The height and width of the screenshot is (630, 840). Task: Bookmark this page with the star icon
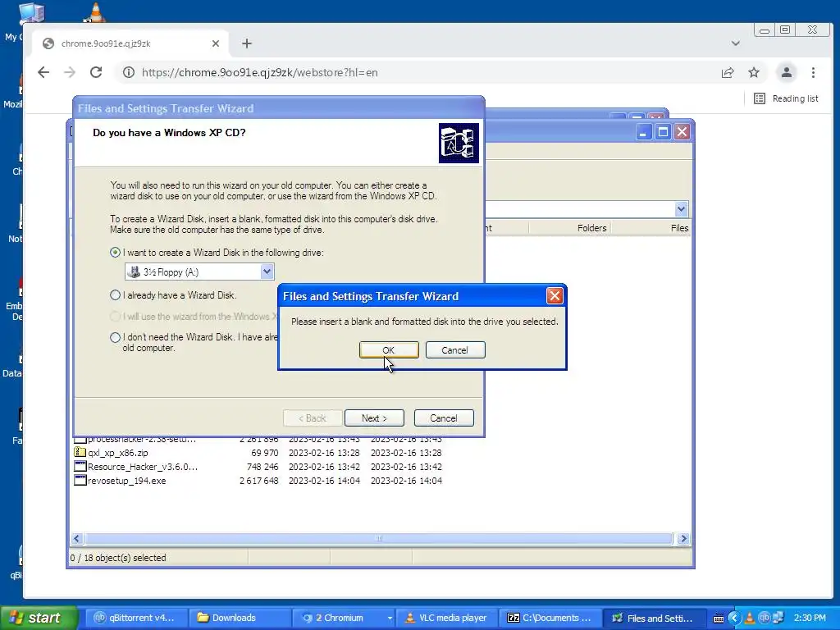tap(754, 72)
